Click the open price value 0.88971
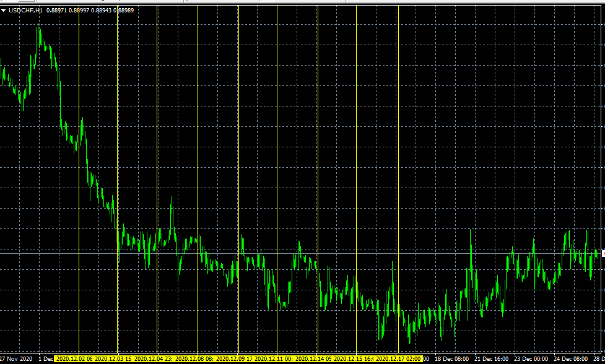 click(56, 11)
